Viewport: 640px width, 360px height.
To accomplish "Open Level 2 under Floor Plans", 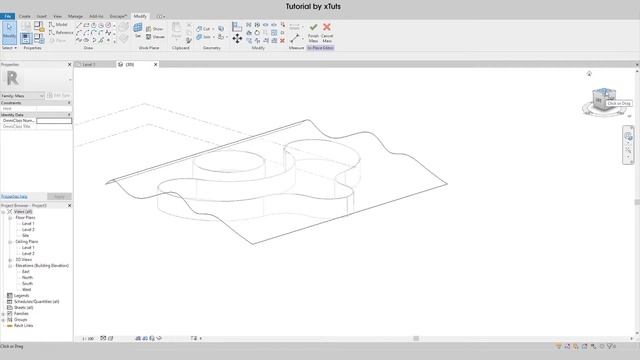I will [28, 230].
